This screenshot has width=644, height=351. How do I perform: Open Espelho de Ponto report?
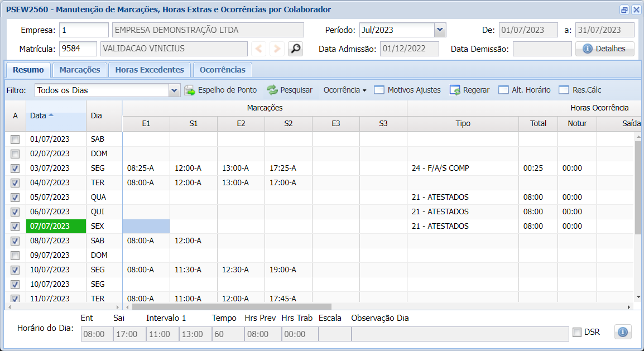click(220, 90)
